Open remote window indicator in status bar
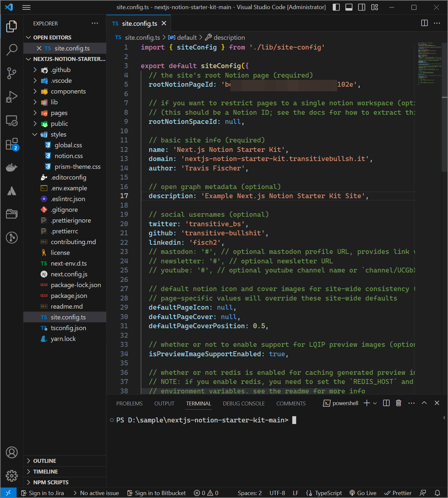Image resolution: width=448 pixels, height=498 pixels. (x=8, y=493)
